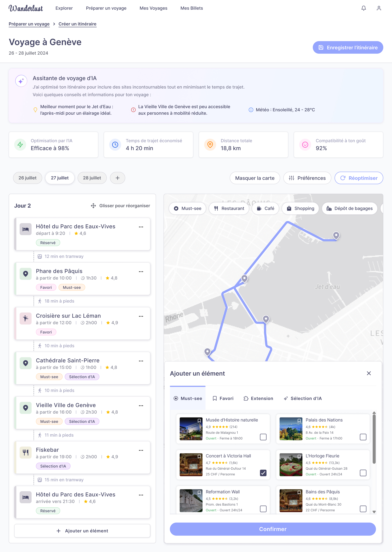
Task: Bookmark Musée d'Histoire naturelle thumbnail
Action: pyautogui.click(x=199, y=420)
